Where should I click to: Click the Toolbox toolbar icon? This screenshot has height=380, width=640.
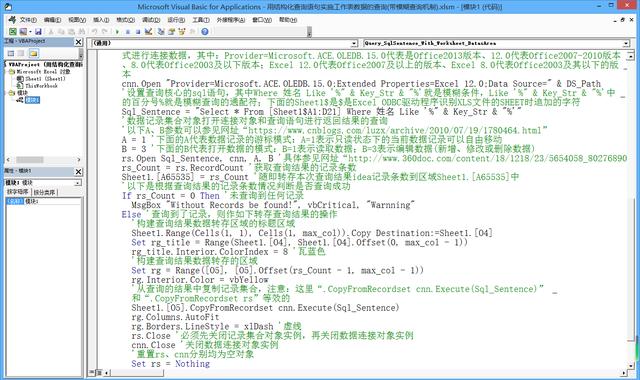pos(192,31)
